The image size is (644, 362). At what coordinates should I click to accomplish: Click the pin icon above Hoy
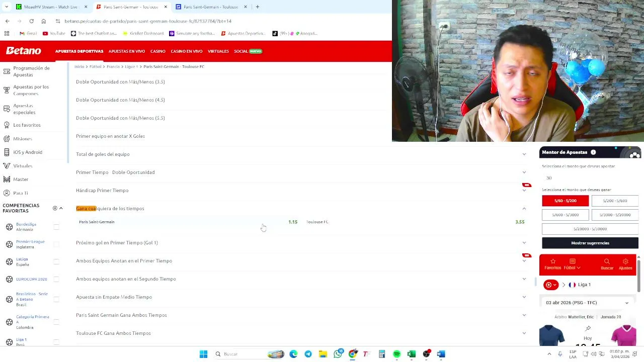pos(588,328)
